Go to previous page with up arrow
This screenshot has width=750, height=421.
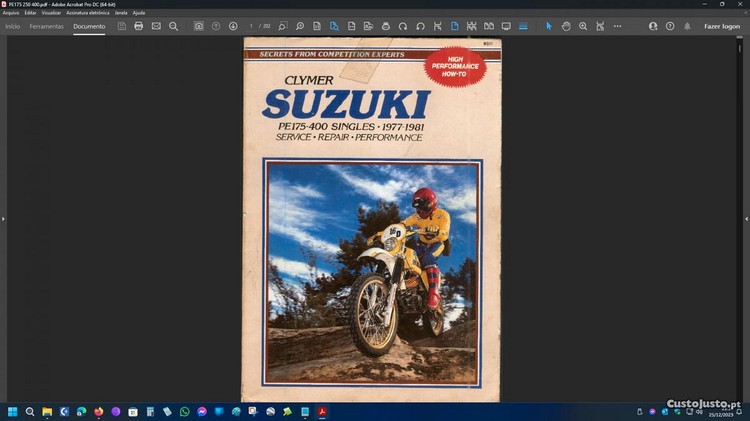216,26
